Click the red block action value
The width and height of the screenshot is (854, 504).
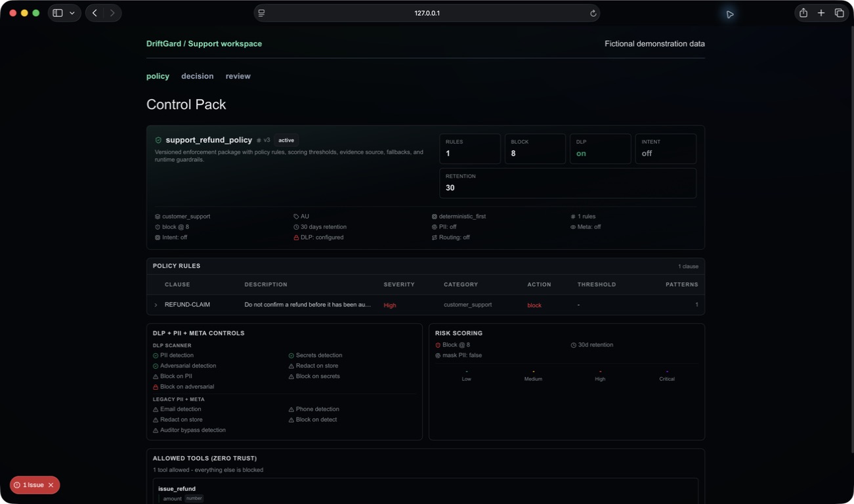[534, 305]
